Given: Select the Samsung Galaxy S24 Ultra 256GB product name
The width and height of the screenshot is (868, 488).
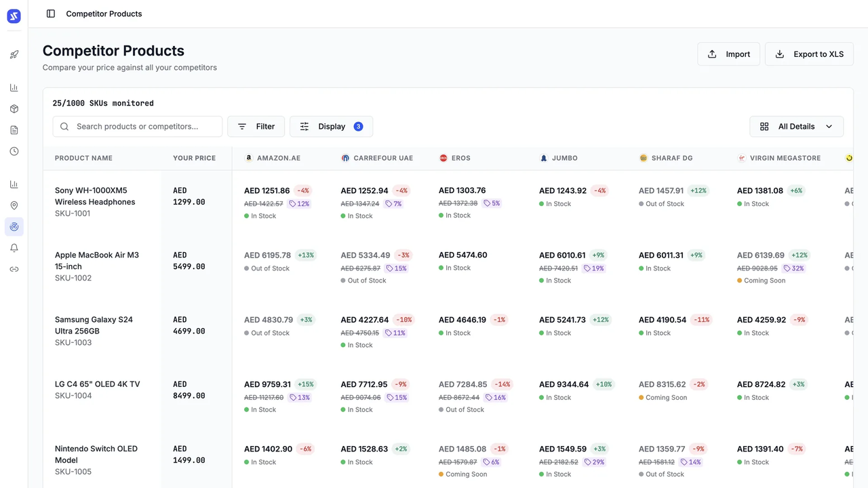Looking at the screenshot, I should pos(94,325).
